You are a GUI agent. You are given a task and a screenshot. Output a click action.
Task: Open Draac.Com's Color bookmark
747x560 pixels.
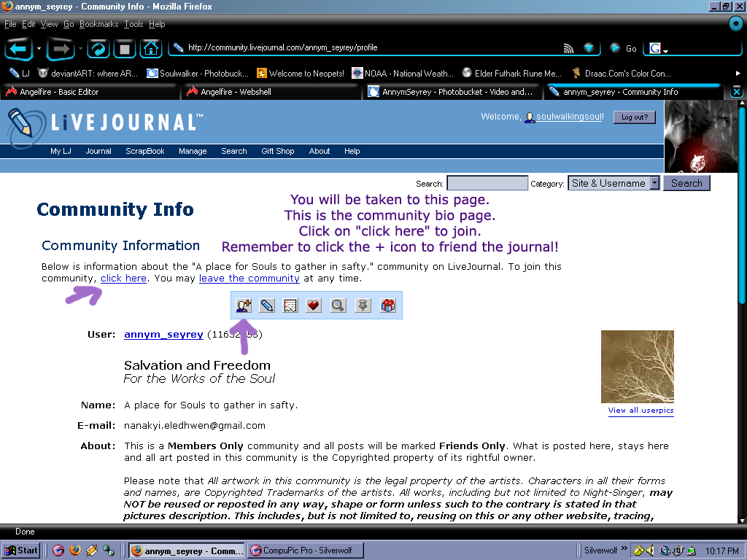(622, 74)
